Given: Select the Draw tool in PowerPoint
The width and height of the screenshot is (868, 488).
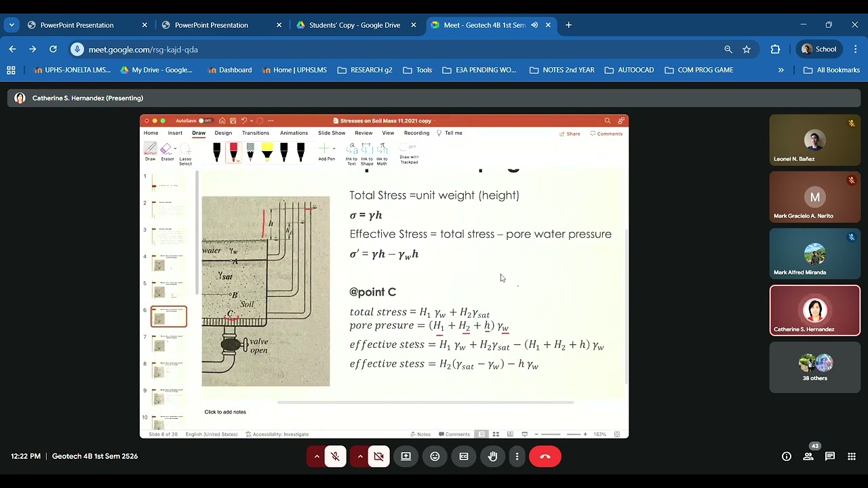Looking at the screenshot, I should (x=151, y=152).
